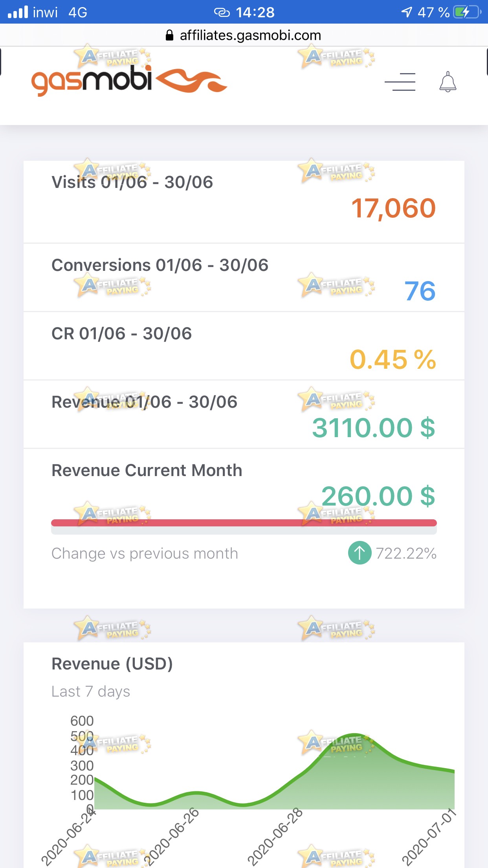Image resolution: width=488 pixels, height=868 pixels.
Task: Tap the Revenue (USD) chart heading
Action: pos(112,664)
